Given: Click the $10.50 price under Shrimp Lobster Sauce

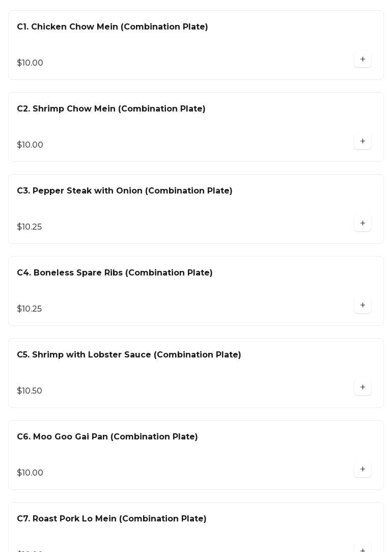Looking at the screenshot, I should (30, 391).
